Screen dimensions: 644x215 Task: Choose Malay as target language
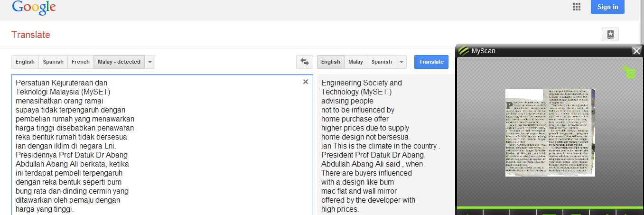pos(355,62)
